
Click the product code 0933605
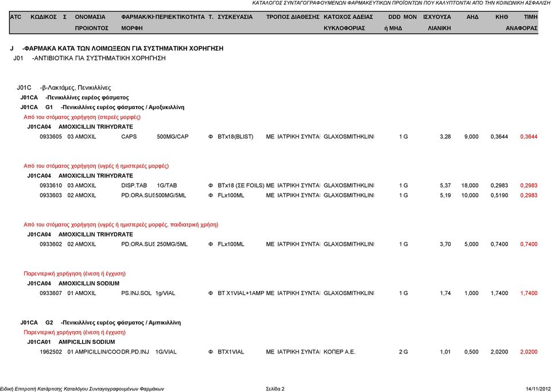tap(51, 137)
